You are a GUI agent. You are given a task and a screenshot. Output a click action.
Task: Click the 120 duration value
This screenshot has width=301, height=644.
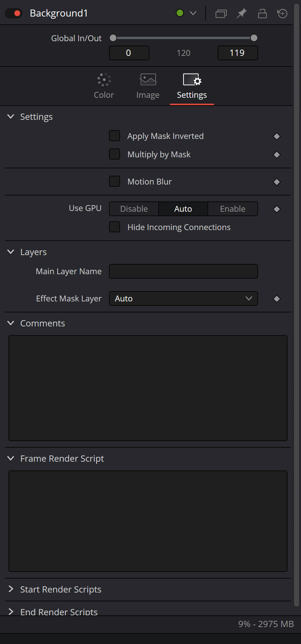(184, 53)
